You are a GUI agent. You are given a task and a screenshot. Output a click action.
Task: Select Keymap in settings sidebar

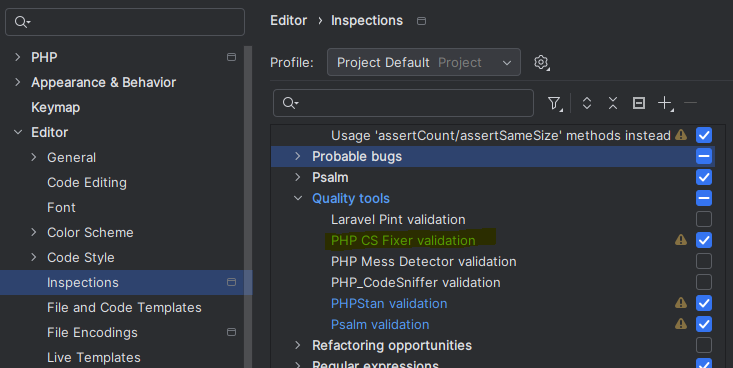56,108
